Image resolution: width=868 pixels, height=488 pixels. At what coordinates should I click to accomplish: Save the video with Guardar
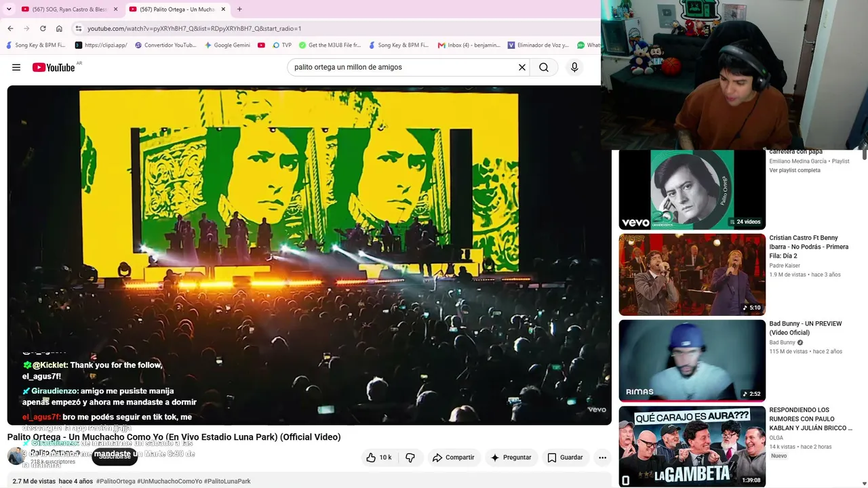(565, 457)
